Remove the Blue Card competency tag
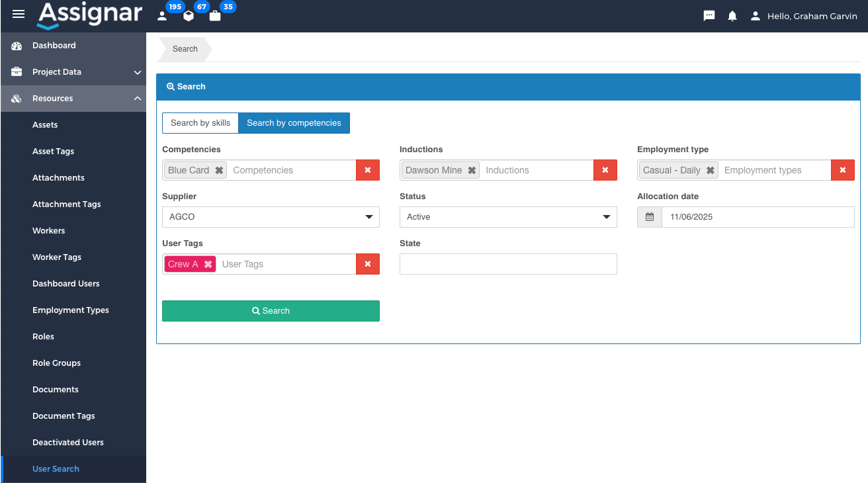This screenshot has width=868, height=483. coord(219,170)
